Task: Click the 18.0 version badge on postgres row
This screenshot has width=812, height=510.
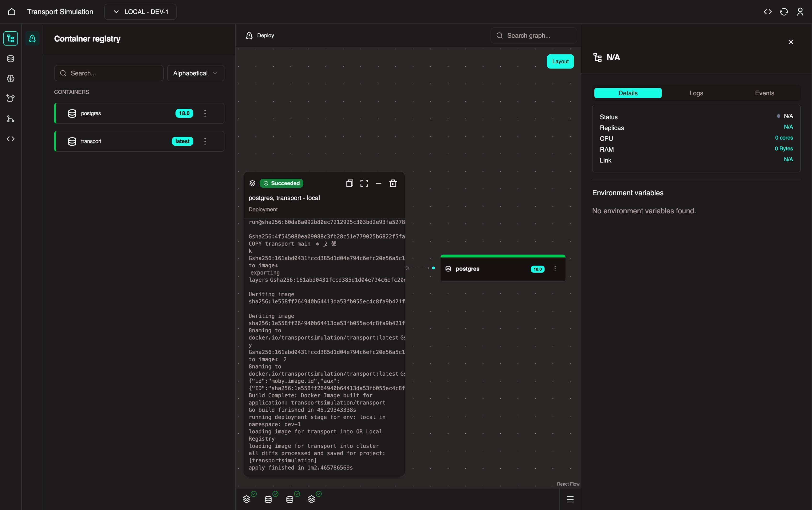Action: pos(184,113)
